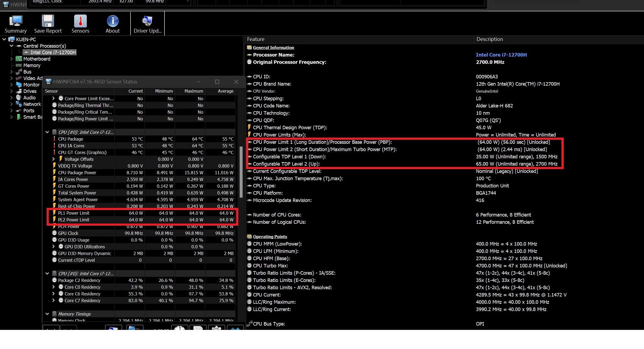644x349 pixels.
Task: Click the reset clock icon in sensor toolbar
Action: [x=180, y=327]
